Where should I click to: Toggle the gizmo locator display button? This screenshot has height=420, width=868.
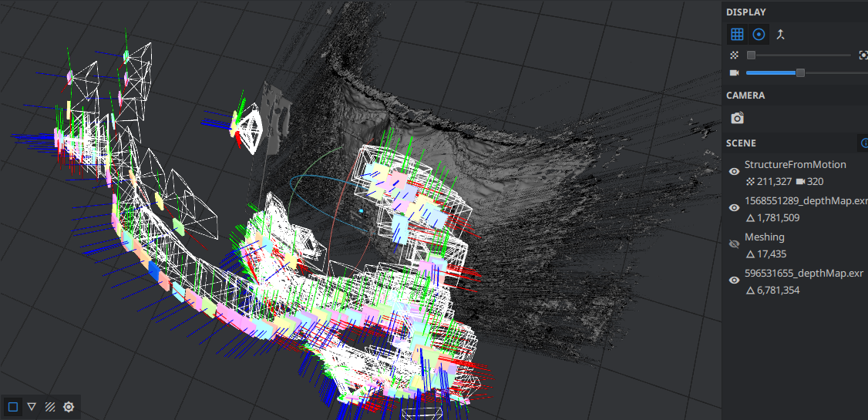tap(759, 35)
